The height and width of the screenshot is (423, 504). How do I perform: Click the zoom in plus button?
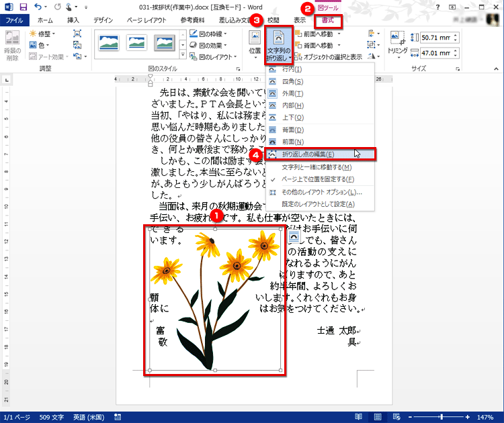467,417
